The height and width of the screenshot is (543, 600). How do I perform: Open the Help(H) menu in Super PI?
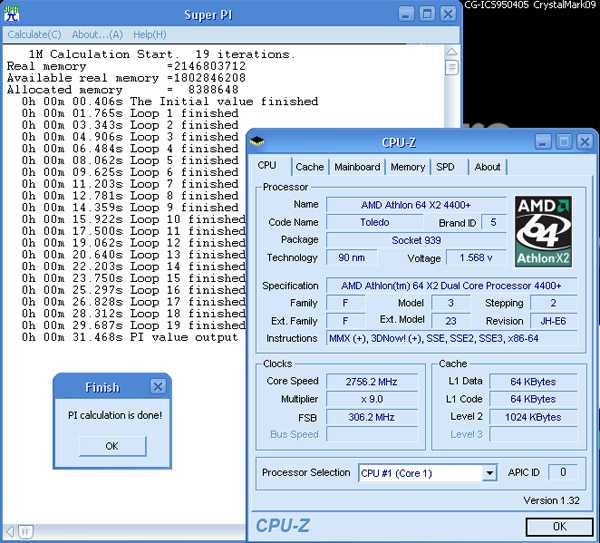[150, 35]
